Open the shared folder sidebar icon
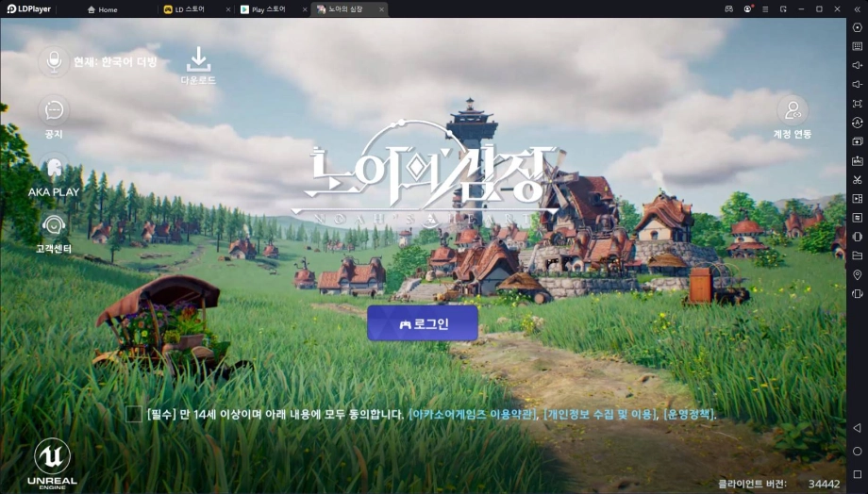Screen dimensions: 868x494 click(x=857, y=255)
